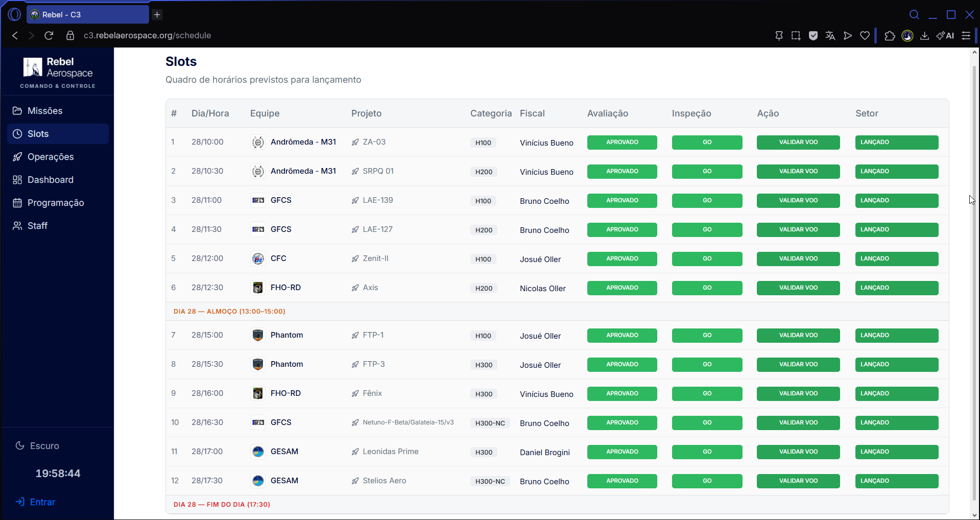Click the Phantom logo in row 7

point(258,335)
